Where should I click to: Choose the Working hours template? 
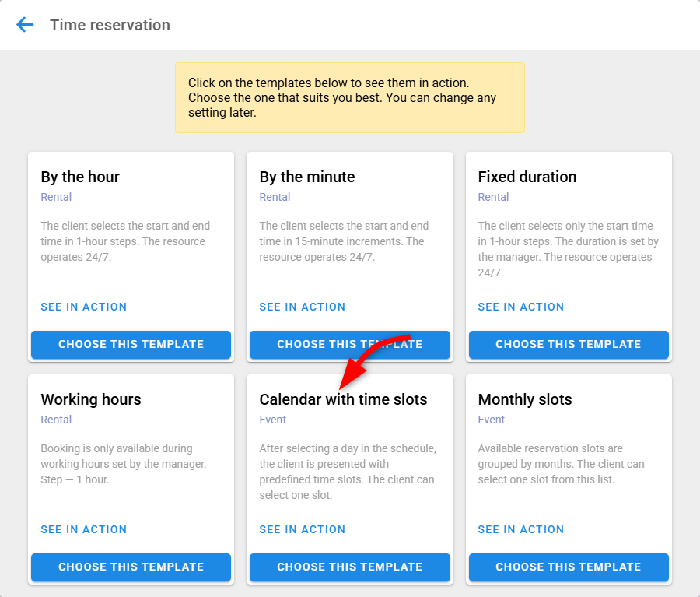pyautogui.click(x=131, y=567)
